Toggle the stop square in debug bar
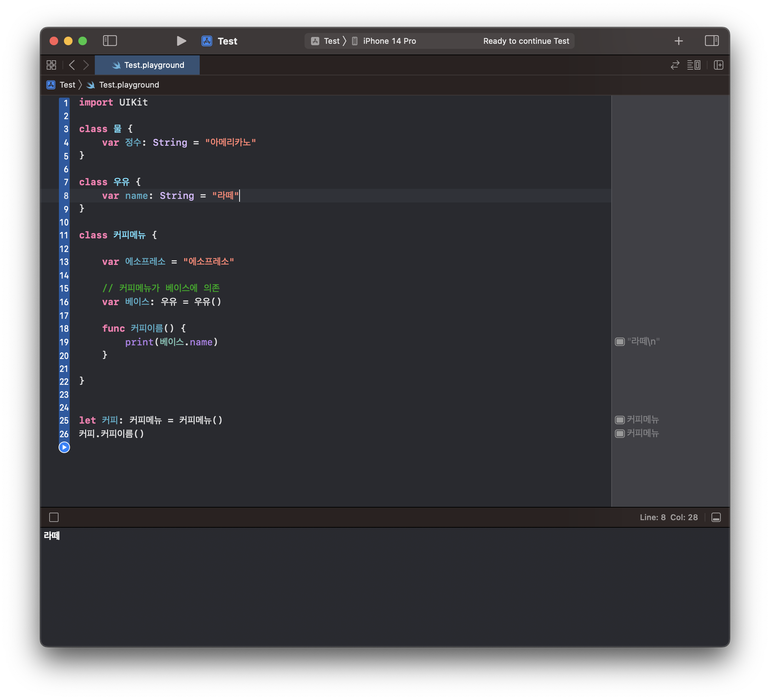The height and width of the screenshot is (700, 770). coord(54,517)
